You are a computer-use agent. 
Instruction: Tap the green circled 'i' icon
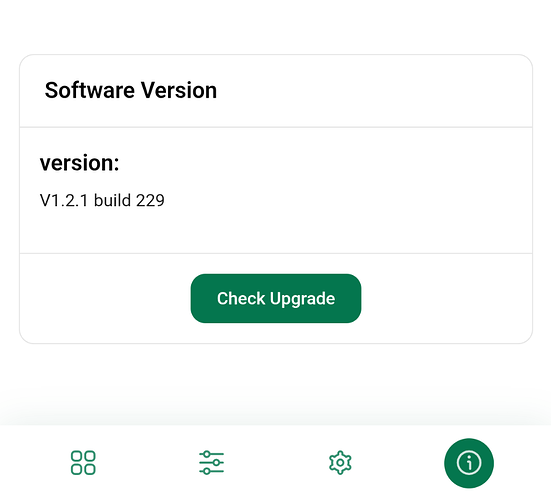pos(469,463)
